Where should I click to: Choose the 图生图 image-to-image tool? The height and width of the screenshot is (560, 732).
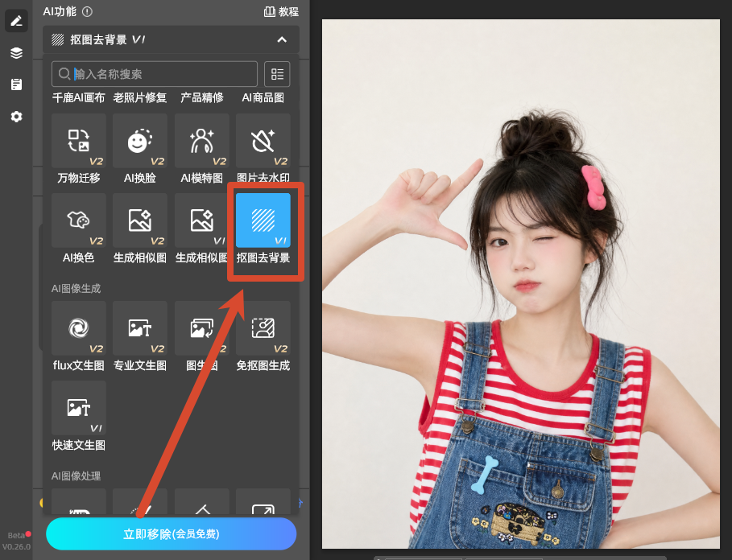(x=201, y=328)
